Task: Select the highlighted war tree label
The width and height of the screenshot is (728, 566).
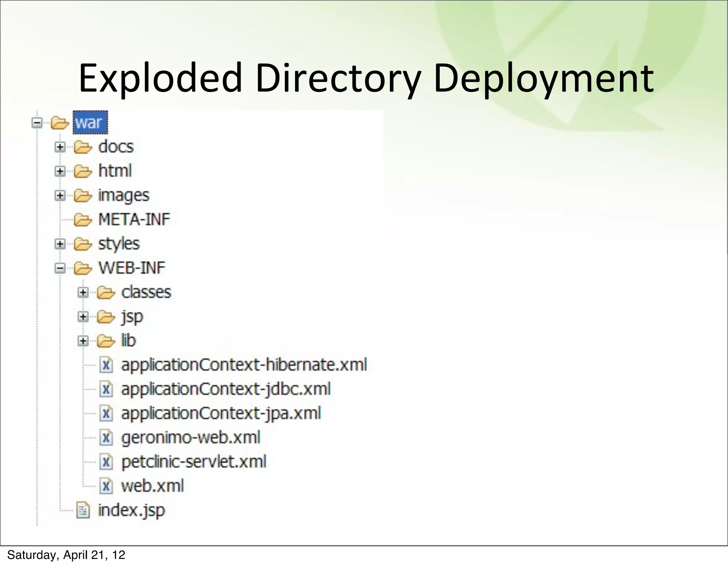Action: click(x=90, y=123)
